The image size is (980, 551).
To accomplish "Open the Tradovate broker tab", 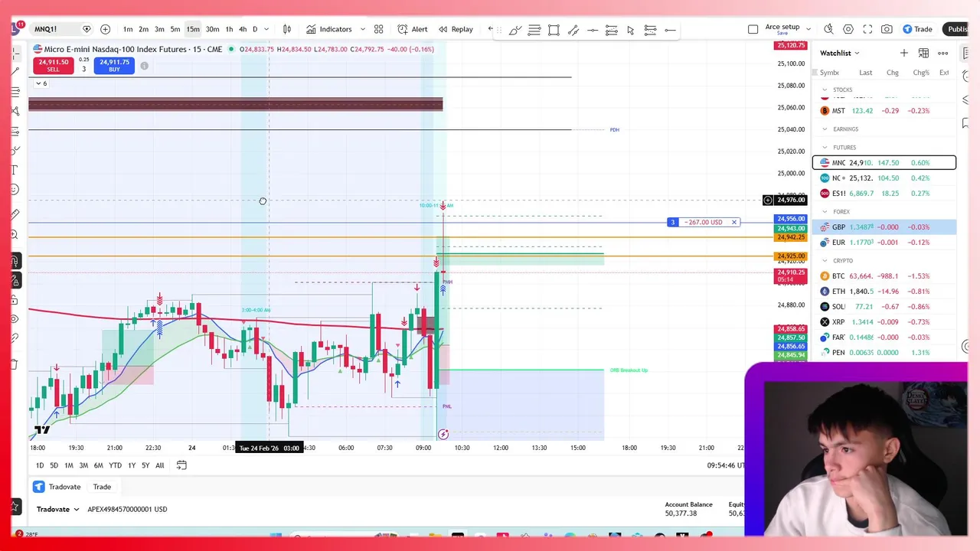I will (x=57, y=487).
